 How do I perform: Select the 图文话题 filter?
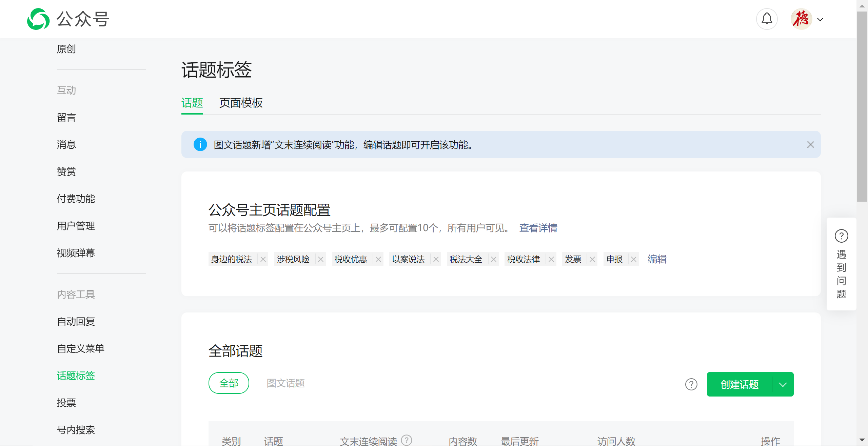[x=285, y=383]
